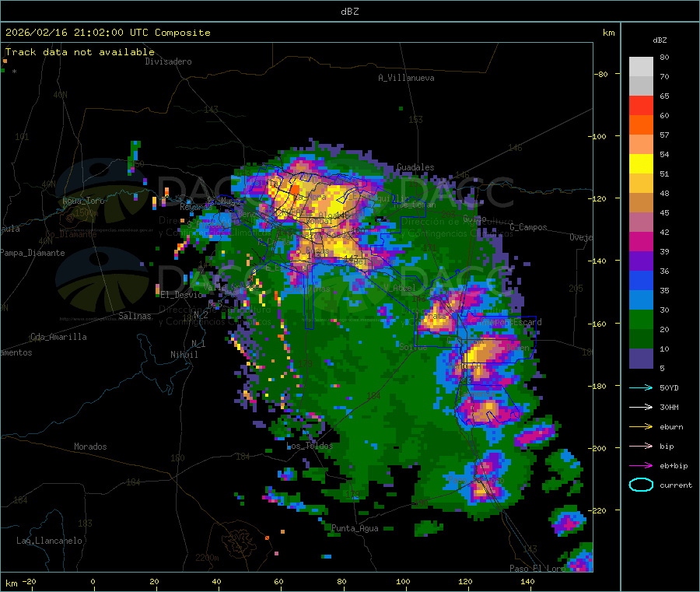This screenshot has height=592, width=700.
Task: Click the 'Paso_El_Loro' place label
Action: 537,569
